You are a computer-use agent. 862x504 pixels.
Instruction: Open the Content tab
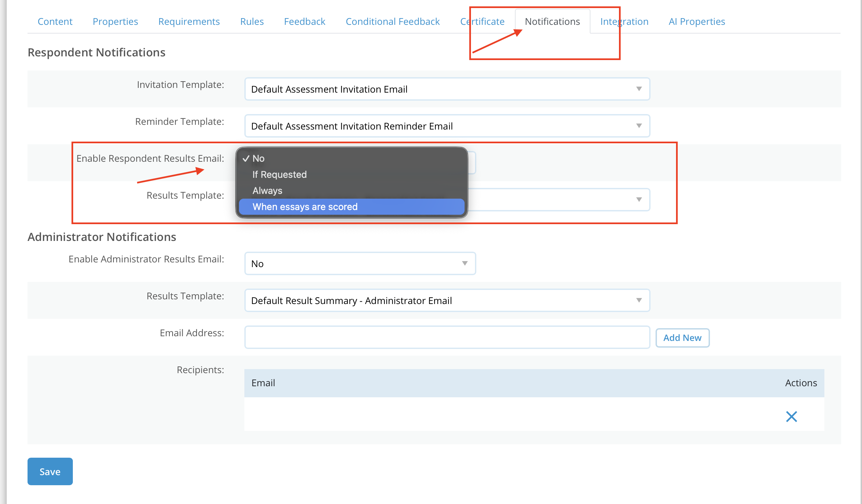pos(55,21)
